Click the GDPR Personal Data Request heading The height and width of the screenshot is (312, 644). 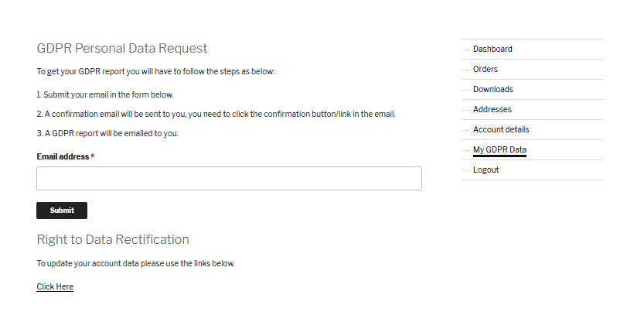122,48
